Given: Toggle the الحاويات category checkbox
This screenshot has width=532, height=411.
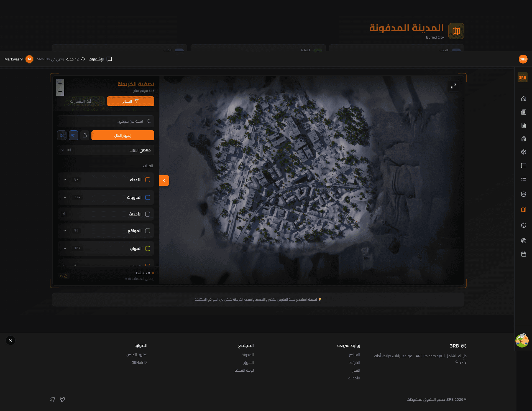Looking at the screenshot, I should [x=148, y=197].
